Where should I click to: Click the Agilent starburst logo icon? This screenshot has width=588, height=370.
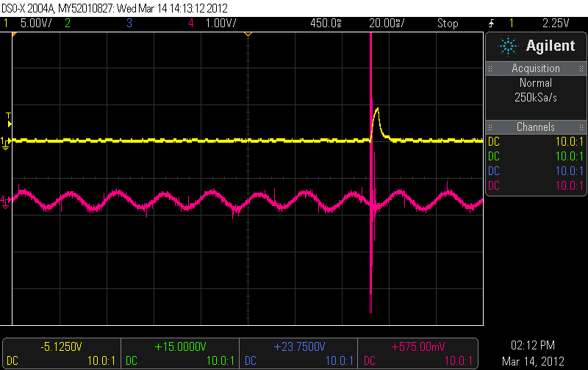click(x=508, y=46)
